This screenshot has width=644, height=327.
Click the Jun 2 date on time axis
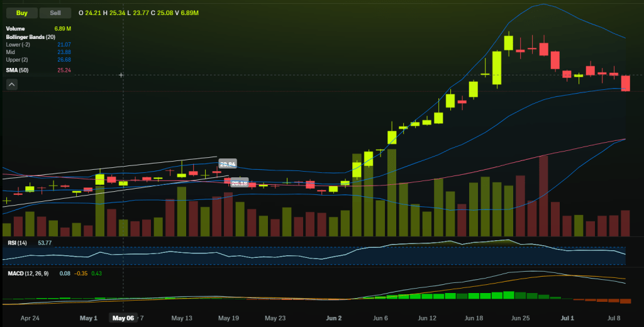(x=334, y=318)
